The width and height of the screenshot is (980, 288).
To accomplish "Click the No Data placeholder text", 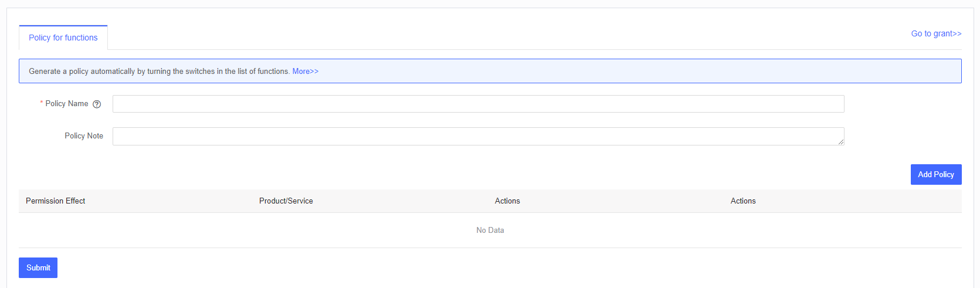I will [x=490, y=230].
